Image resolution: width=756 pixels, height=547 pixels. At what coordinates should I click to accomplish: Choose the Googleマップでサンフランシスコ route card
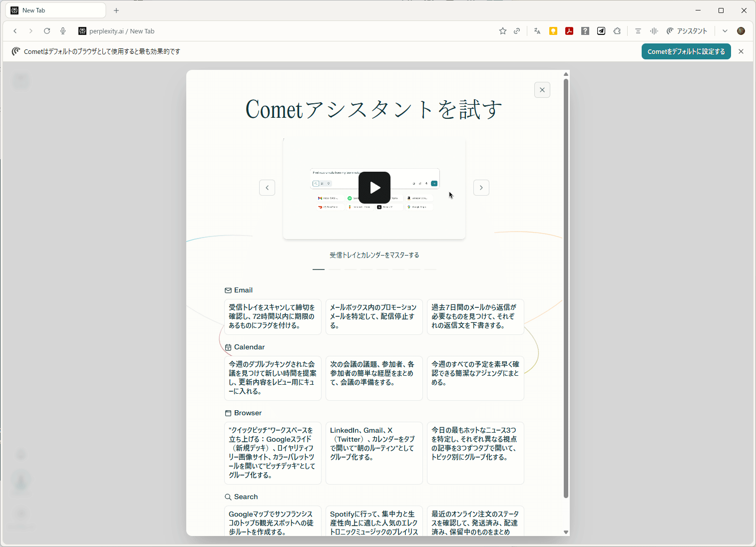[273, 521]
